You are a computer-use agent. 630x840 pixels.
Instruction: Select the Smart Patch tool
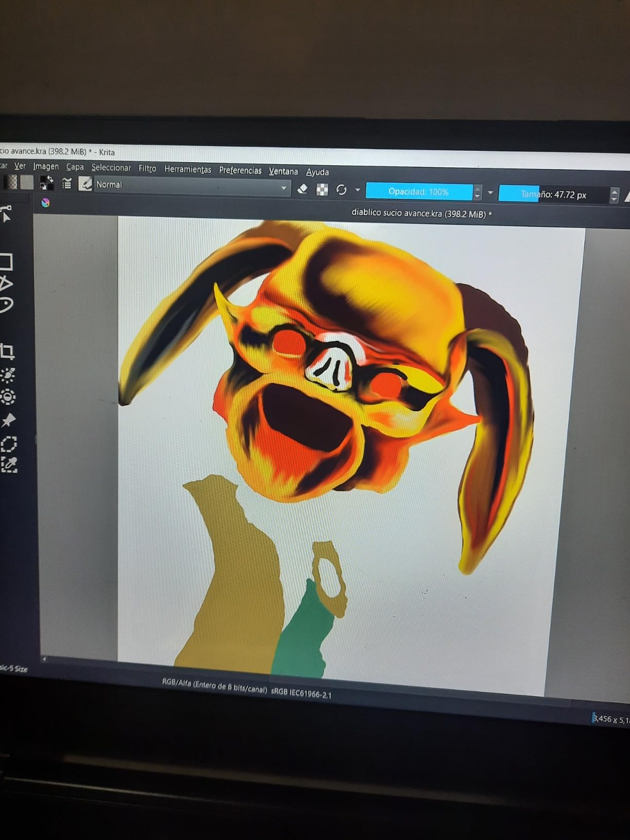point(8,397)
